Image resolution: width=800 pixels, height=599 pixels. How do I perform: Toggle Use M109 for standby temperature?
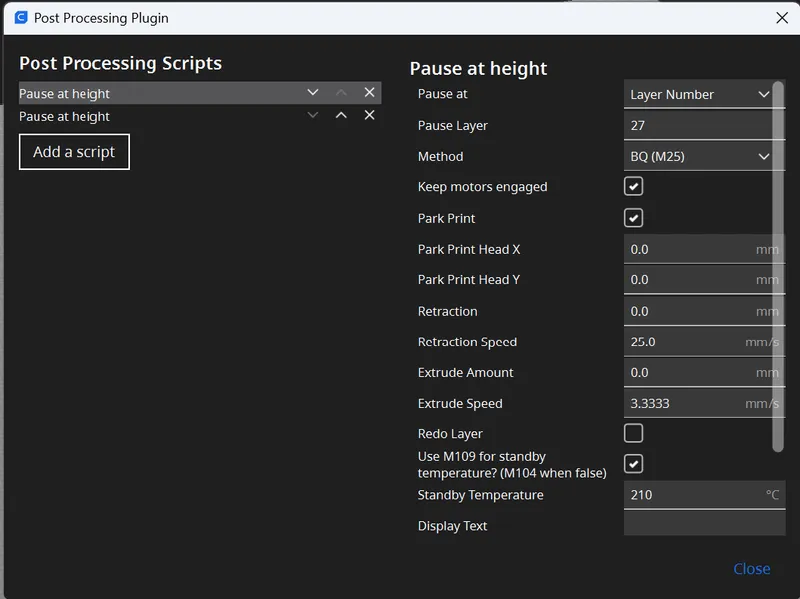(633, 464)
